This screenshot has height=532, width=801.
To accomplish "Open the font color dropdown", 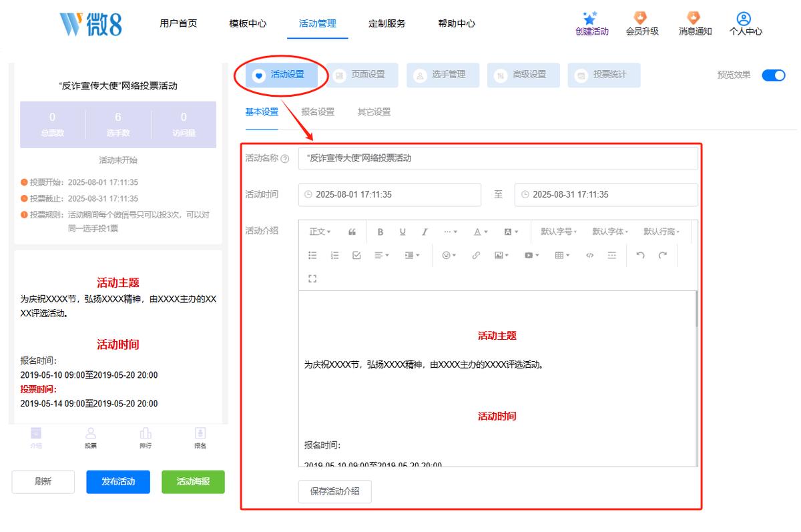I will pyautogui.click(x=481, y=232).
